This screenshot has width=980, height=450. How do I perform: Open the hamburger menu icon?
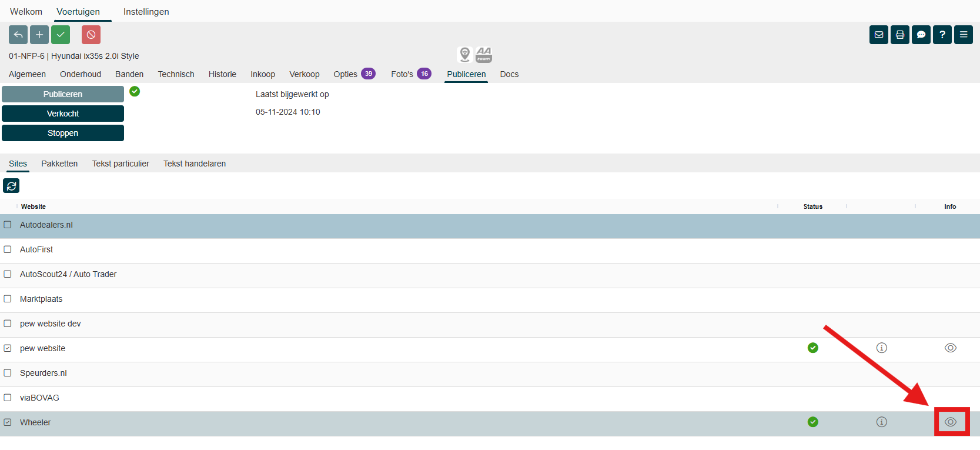964,35
